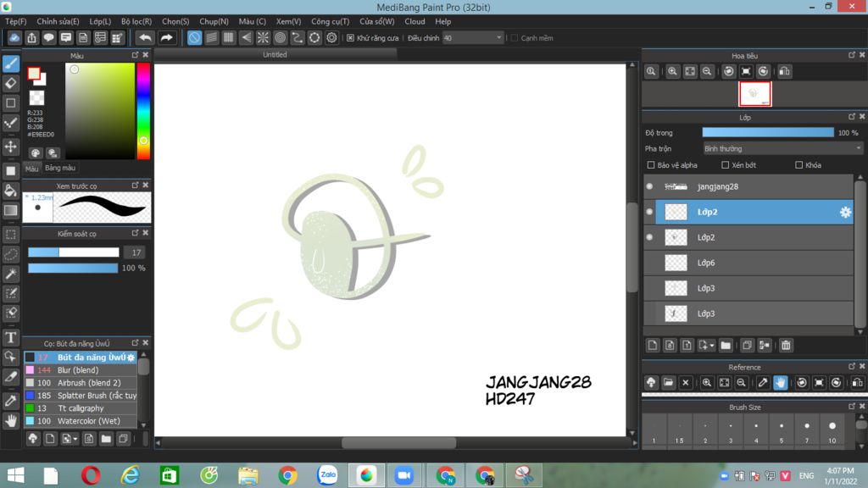868x488 pixels.
Task: Create new layer folder
Action: [726, 346]
